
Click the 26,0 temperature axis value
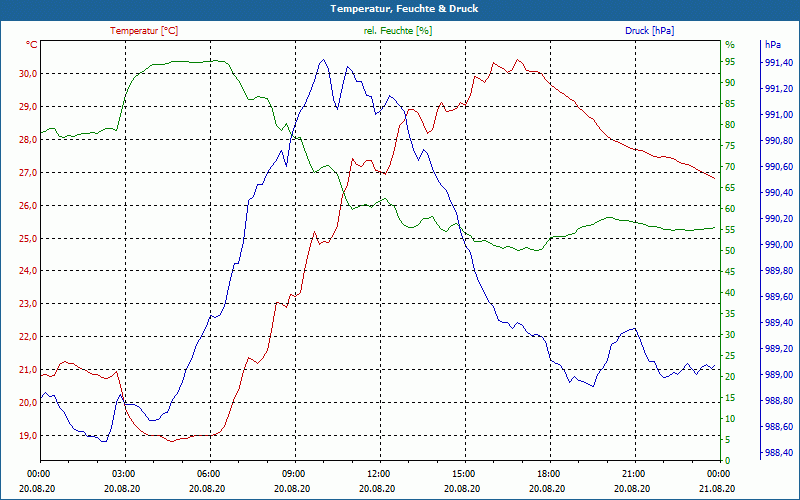coord(28,206)
